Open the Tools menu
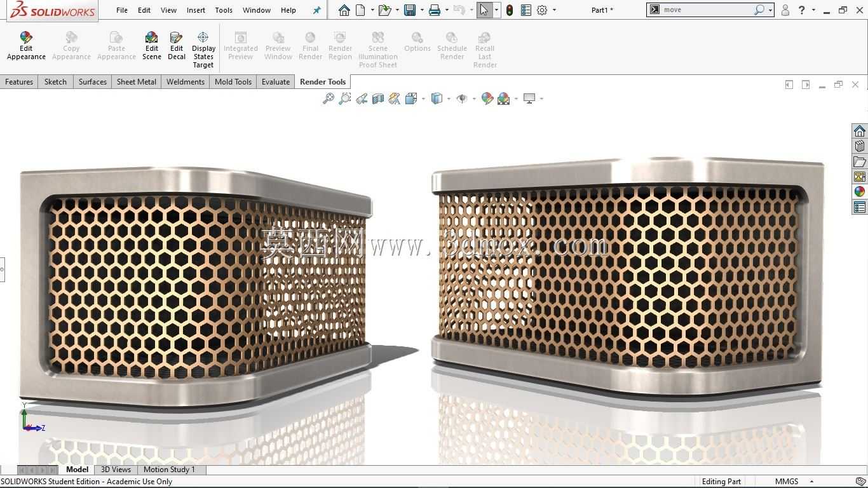 click(x=224, y=10)
